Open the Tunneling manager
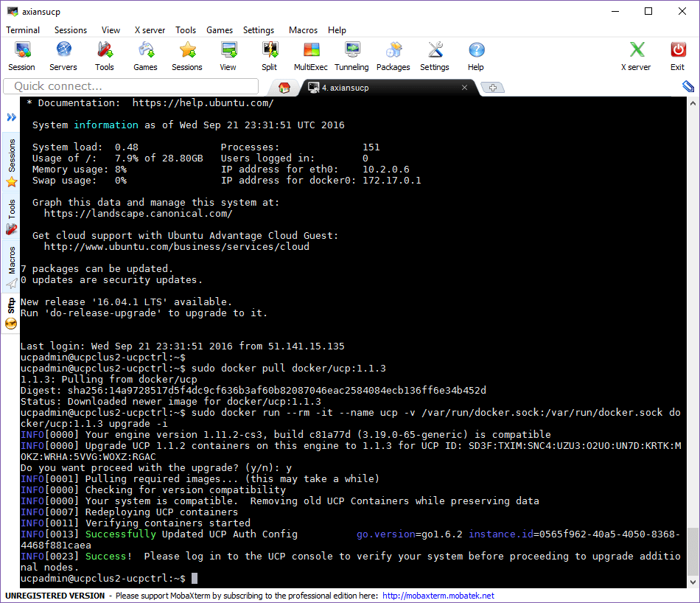 pos(351,56)
